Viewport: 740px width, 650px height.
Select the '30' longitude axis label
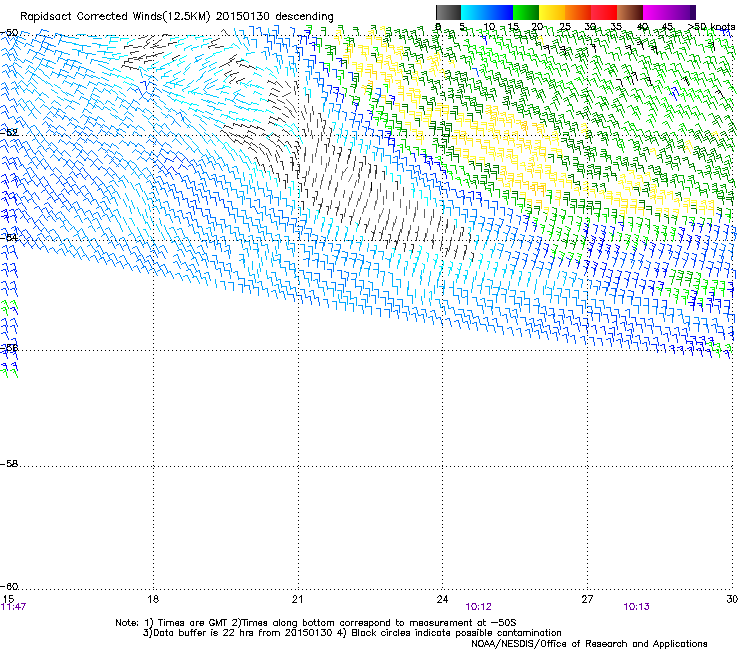pos(732,599)
